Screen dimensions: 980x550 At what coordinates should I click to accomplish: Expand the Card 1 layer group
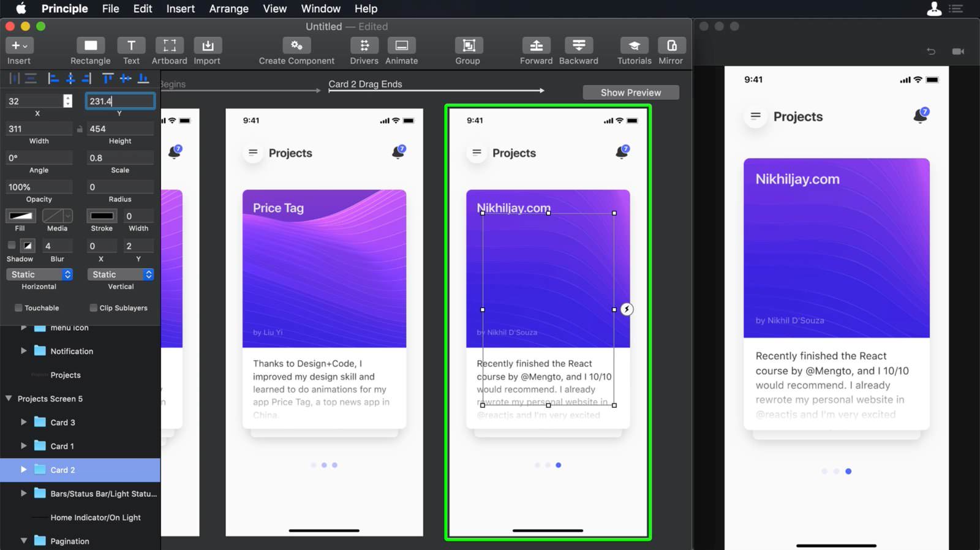pyautogui.click(x=23, y=446)
